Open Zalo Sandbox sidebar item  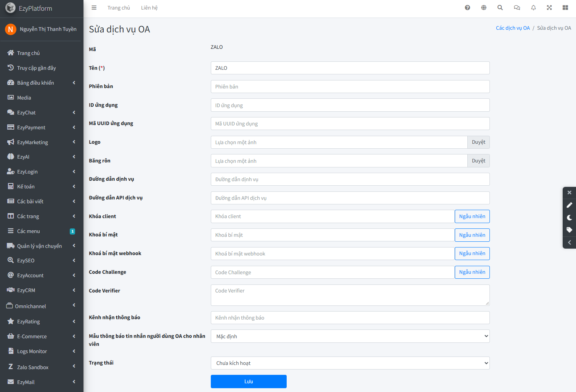(x=42, y=367)
